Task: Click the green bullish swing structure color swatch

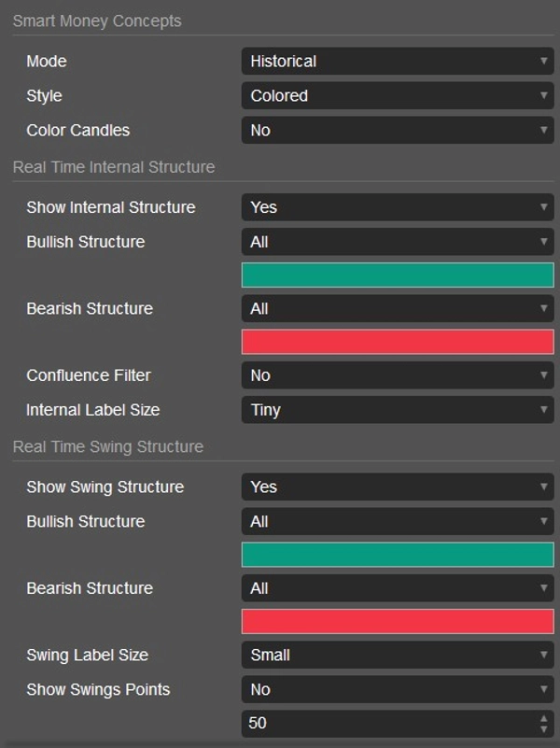Action: [x=397, y=554]
